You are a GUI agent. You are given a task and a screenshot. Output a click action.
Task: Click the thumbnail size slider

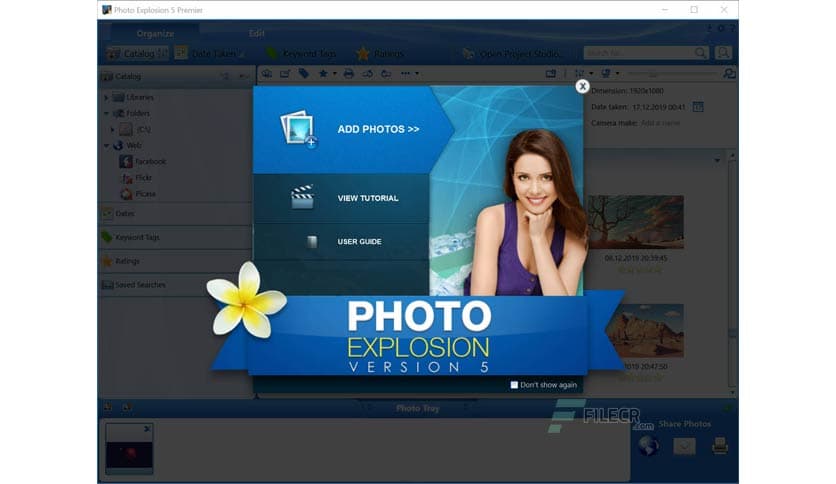point(672,74)
